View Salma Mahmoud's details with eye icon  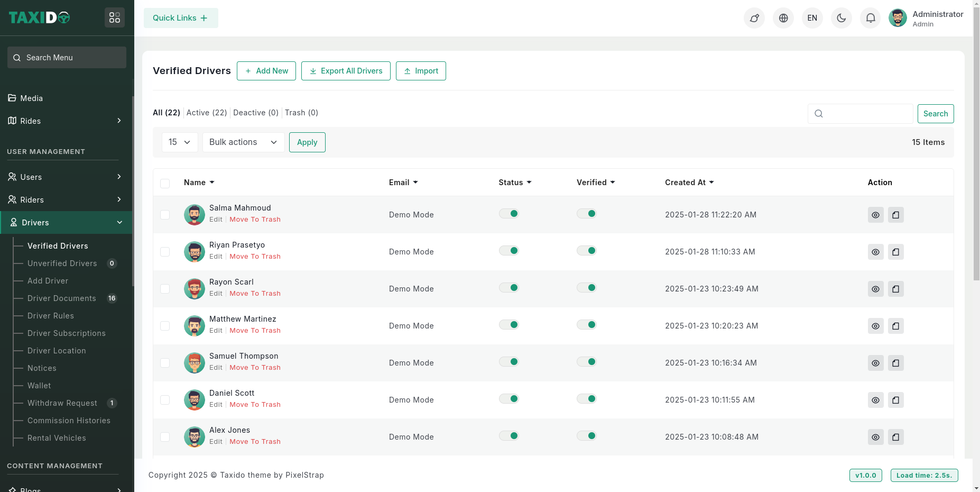(875, 215)
